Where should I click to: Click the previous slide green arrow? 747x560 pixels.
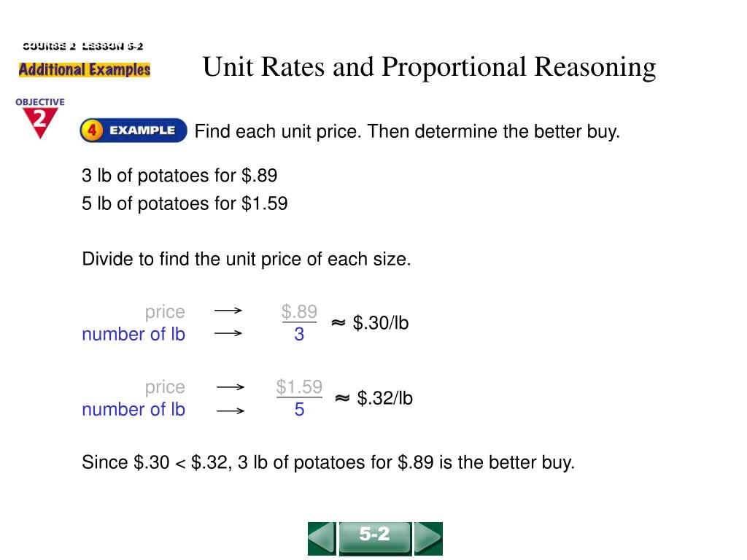point(322,539)
